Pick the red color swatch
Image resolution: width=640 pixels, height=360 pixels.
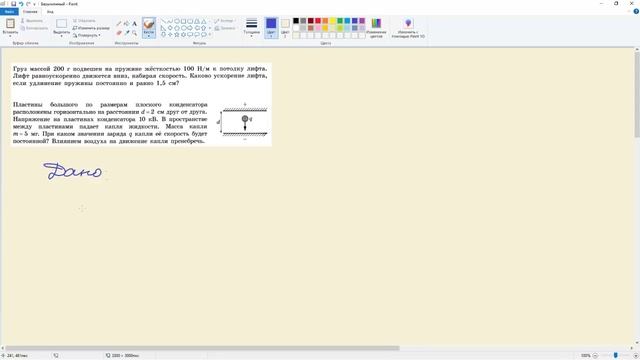318,21
